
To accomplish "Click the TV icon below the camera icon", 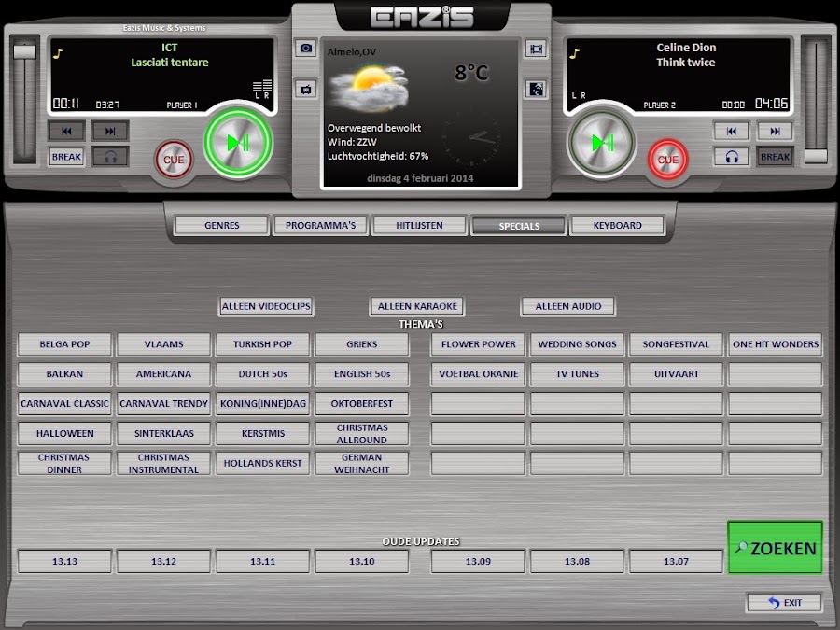I will 305,89.
